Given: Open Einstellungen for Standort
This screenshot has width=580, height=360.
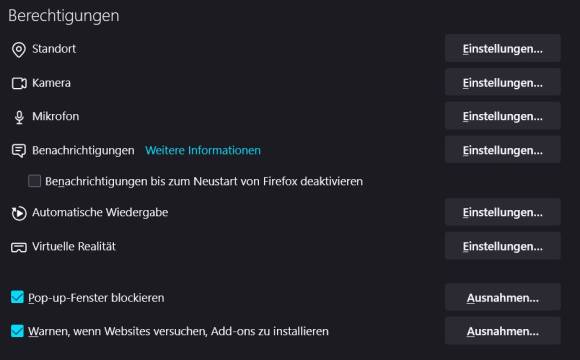Looking at the screenshot, I should [x=503, y=48].
